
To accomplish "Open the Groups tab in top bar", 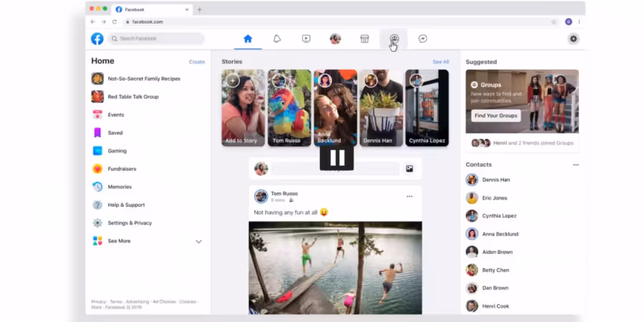I will (x=394, y=39).
